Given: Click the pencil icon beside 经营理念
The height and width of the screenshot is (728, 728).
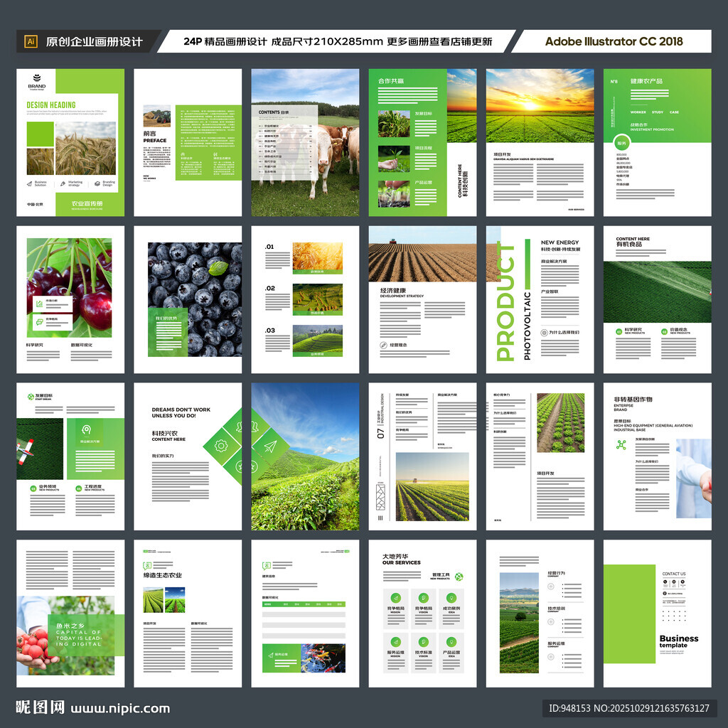Looking at the screenshot, I should coord(383,345).
